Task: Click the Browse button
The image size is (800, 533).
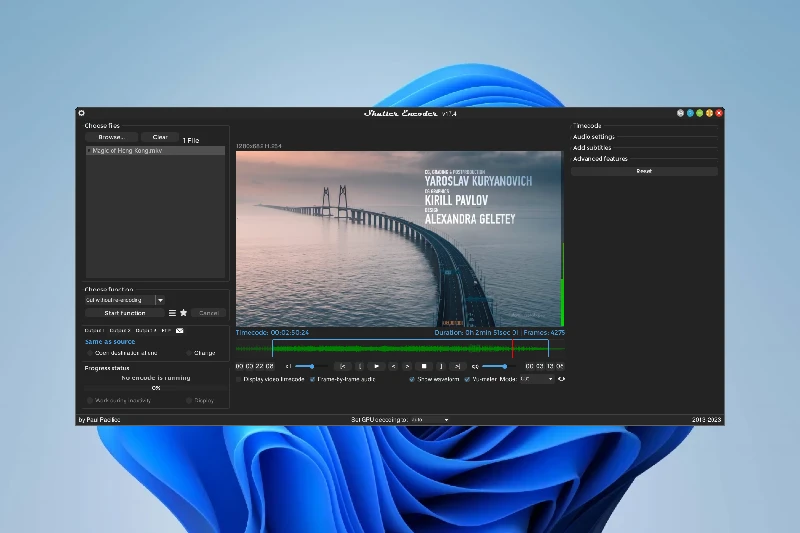Action: tap(111, 137)
